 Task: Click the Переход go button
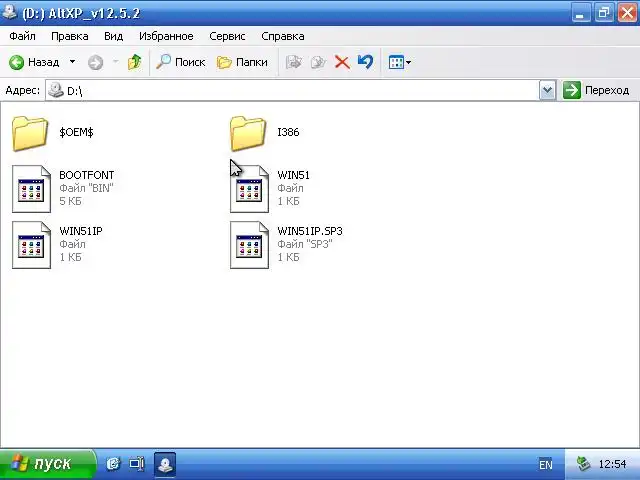coord(596,90)
